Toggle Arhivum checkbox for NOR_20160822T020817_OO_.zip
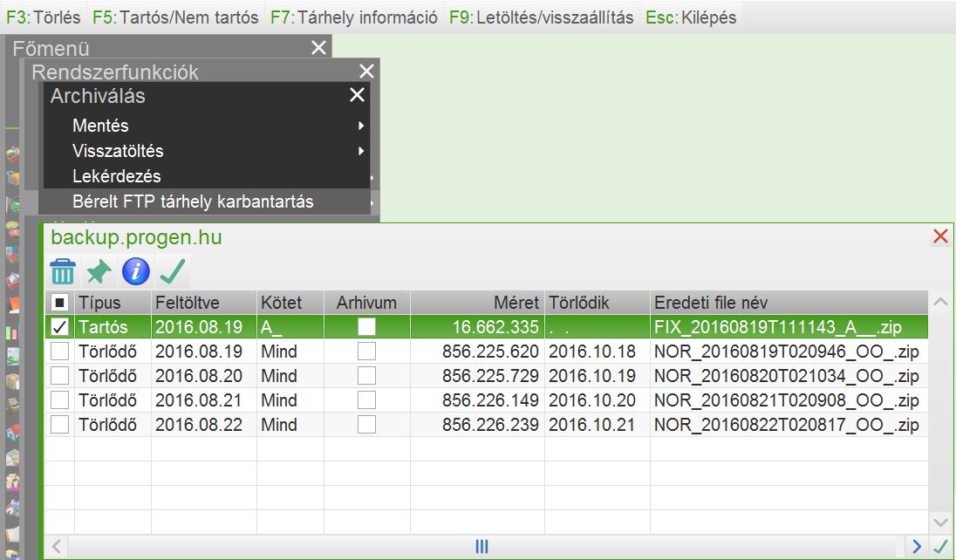 click(366, 425)
